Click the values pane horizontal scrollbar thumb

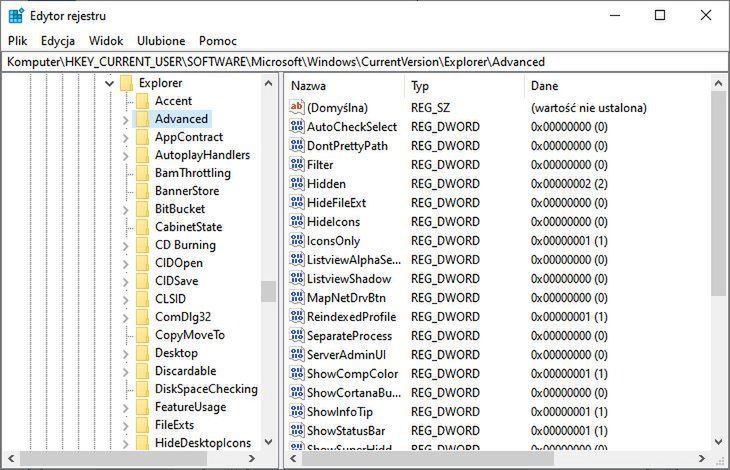pyautogui.click(x=428, y=459)
